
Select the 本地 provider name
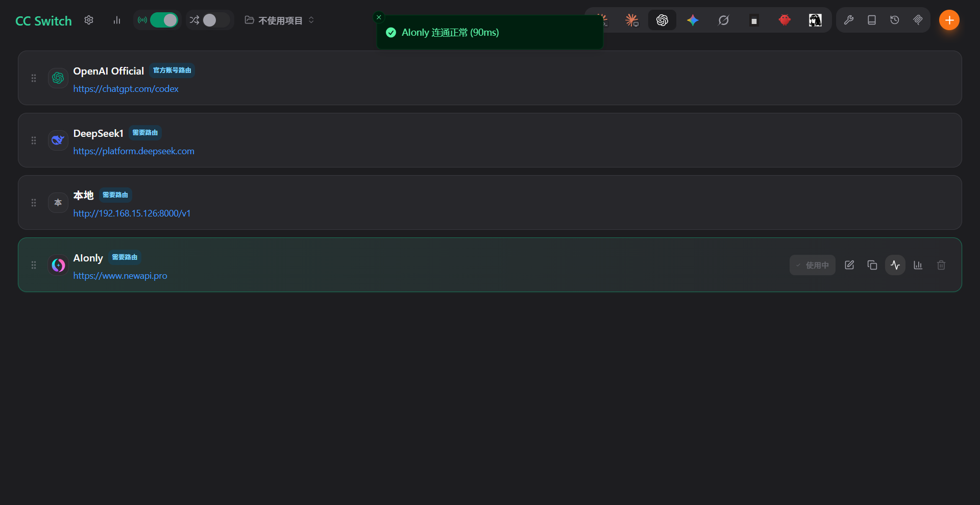click(x=84, y=196)
